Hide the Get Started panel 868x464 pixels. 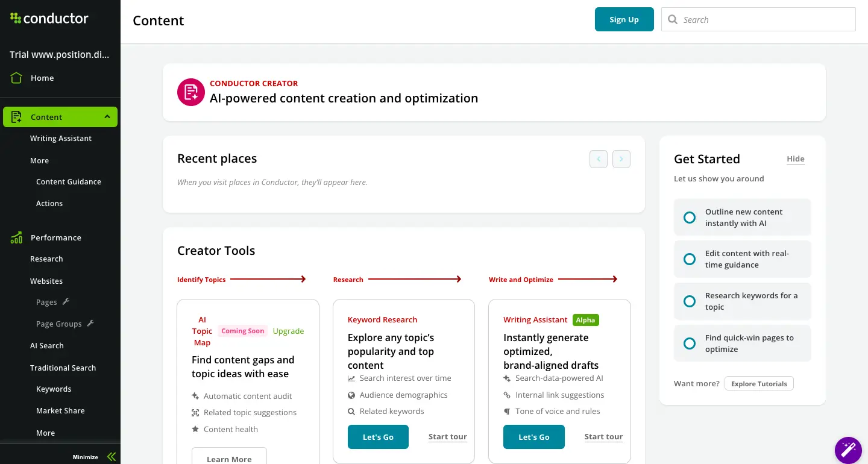(x=796, y=159)
